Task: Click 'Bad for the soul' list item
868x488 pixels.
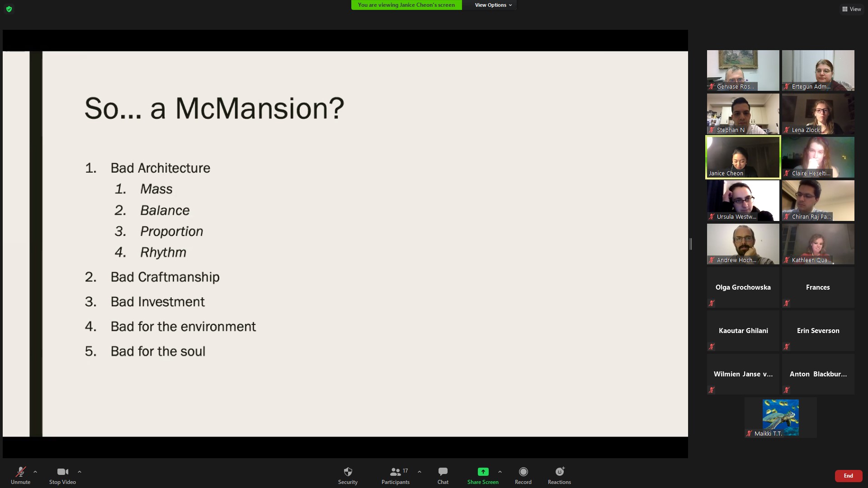Action: pyautogui.click(x=158, y=352)
